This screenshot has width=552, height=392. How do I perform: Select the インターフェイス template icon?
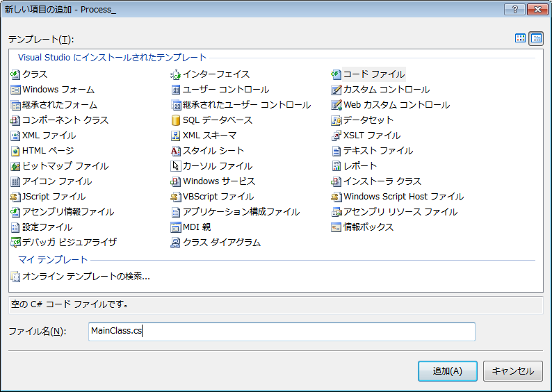tap(175, 74)
